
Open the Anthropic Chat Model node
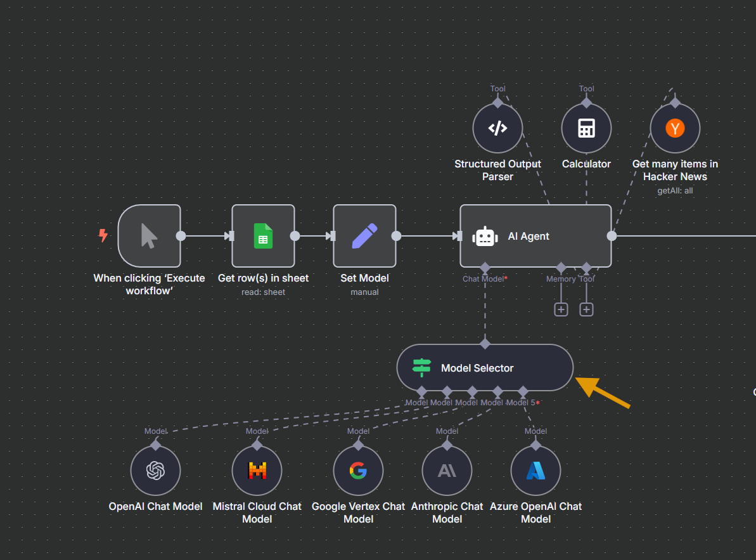click(447, 470)
